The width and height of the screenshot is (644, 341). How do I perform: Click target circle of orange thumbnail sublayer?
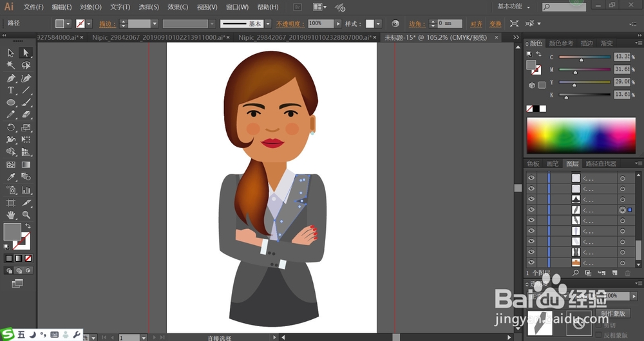pyautogui.click(x=623, y=263)
